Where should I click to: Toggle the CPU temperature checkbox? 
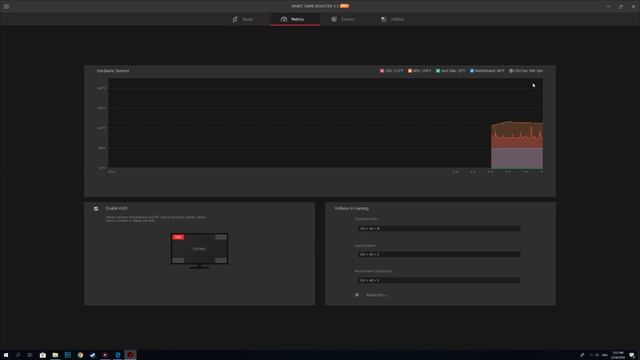pyautogui.click(x=382, y=71)
